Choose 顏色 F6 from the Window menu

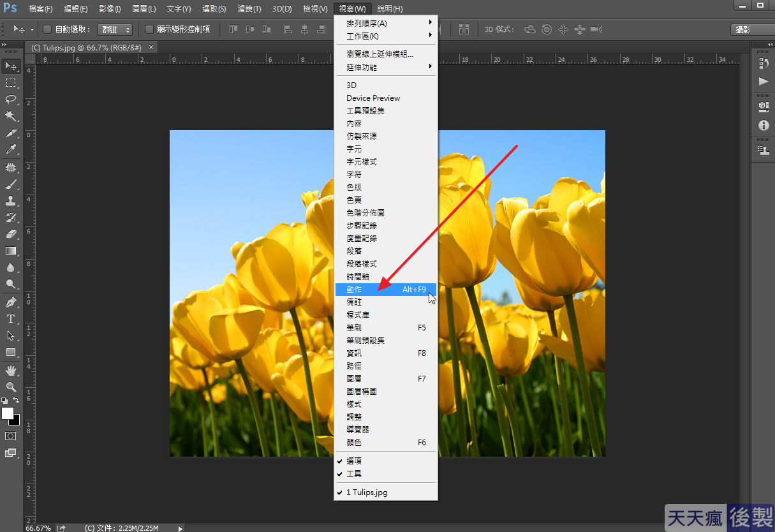click(x=386, y=443)
